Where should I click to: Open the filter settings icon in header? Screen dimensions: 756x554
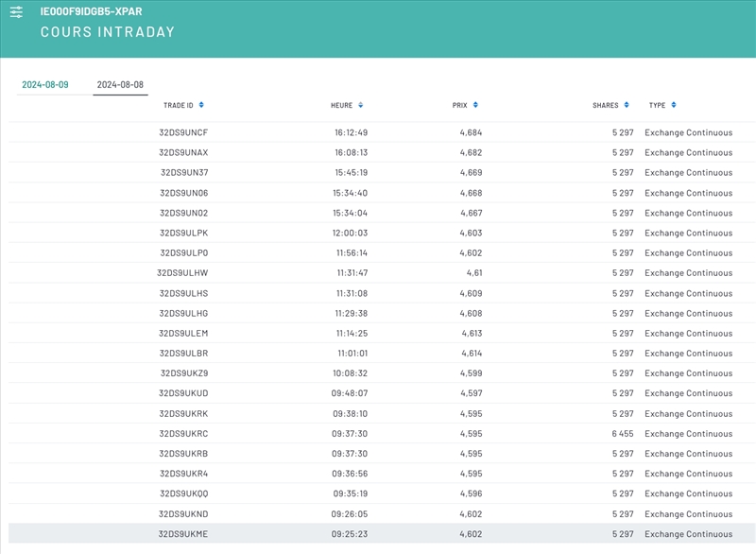tap(16, 12)
